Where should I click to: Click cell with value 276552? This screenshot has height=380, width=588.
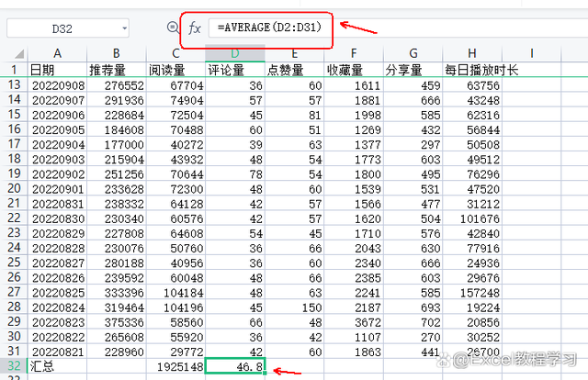[117, 85]
